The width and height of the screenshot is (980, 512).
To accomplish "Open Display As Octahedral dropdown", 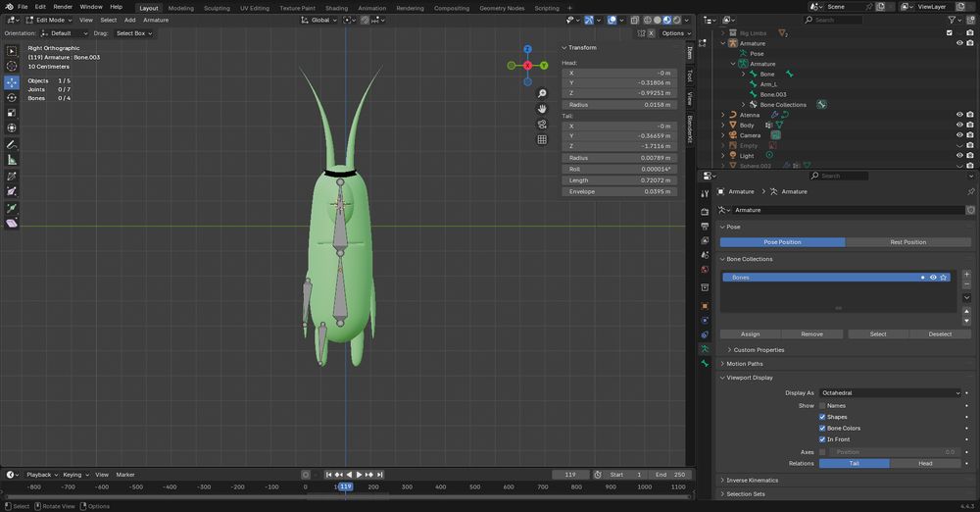I will (890, 393).
